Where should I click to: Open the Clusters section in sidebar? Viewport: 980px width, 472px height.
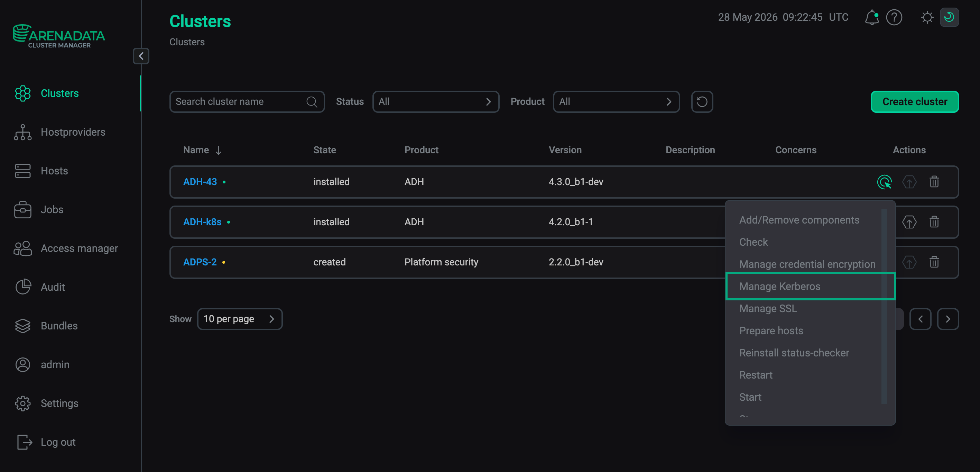(x=46, y=93)
